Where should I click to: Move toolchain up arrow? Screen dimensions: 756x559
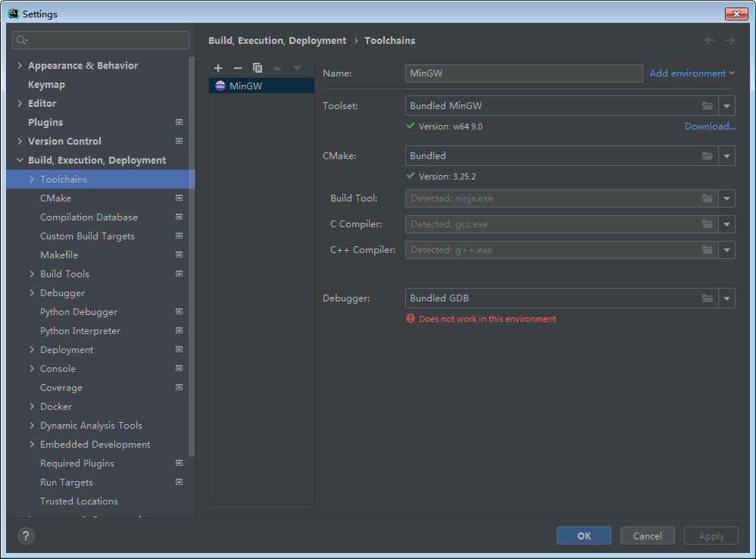pos(277,68)
